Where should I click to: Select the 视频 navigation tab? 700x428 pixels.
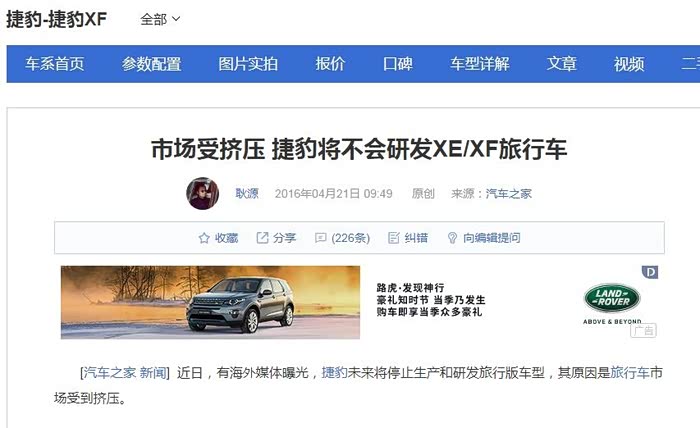pyautogui.click(x=629, y=64)
